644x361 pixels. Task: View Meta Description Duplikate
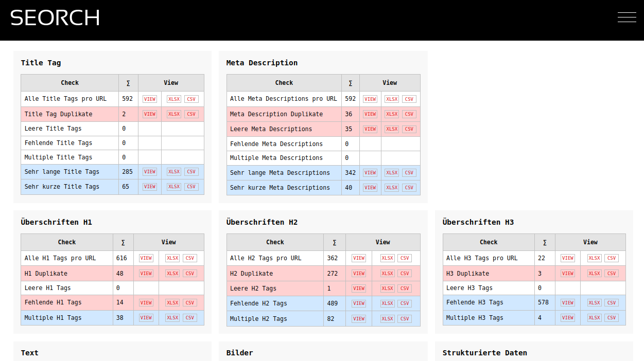(x=370, y=114)
